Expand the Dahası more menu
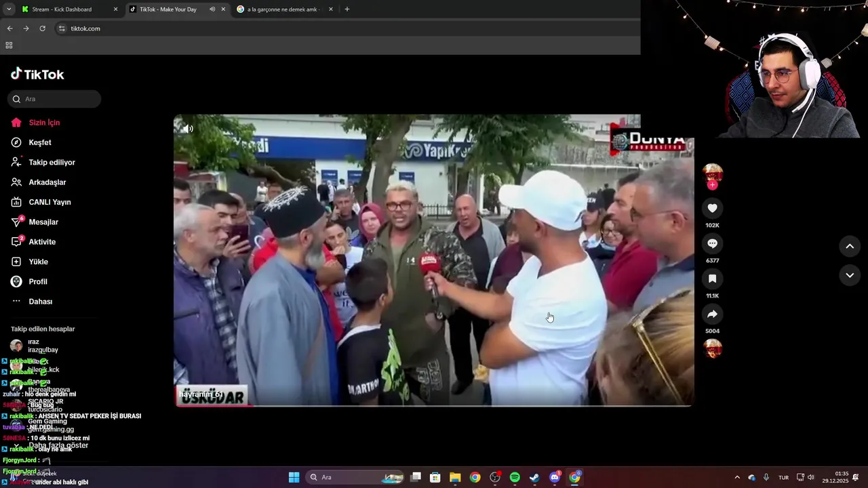Screen dimensions: 868x488 [x=40, y=302]
